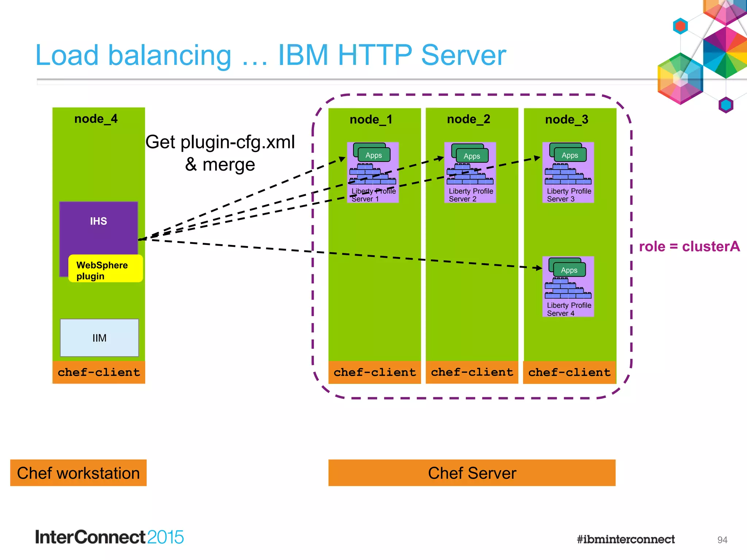This screenshot has height=560, width=747.
Task: Click Liberty Profile Server 4 Apps icon
Action: 569,269
